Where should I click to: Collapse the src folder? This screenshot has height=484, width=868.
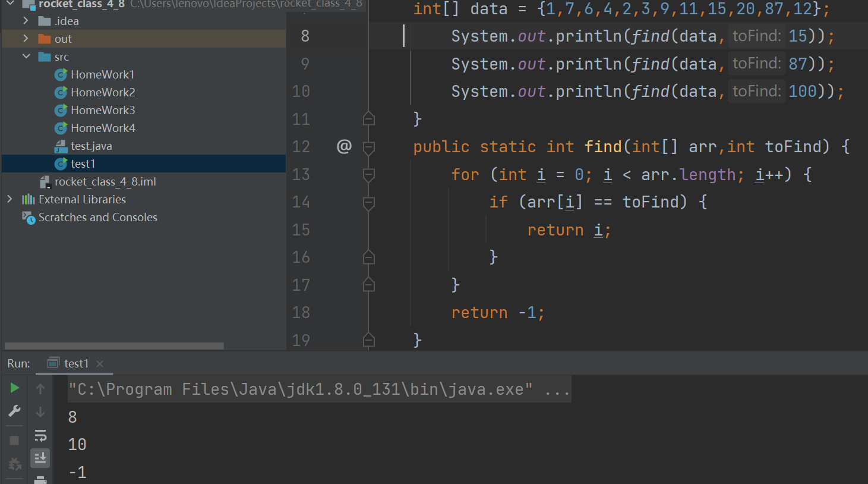pyautogui.click(x=26, y=56)
